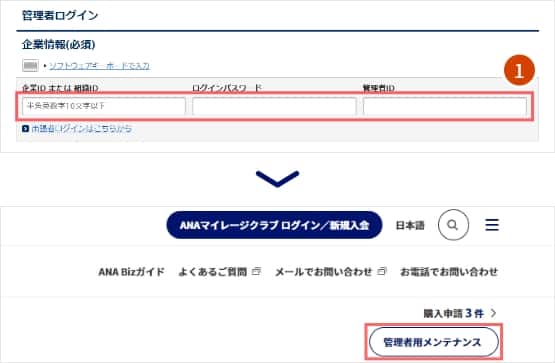The height and width of the screenshot is (363, 555).
Task: Open the hamburger menu icon
Action: pos(492,225)
